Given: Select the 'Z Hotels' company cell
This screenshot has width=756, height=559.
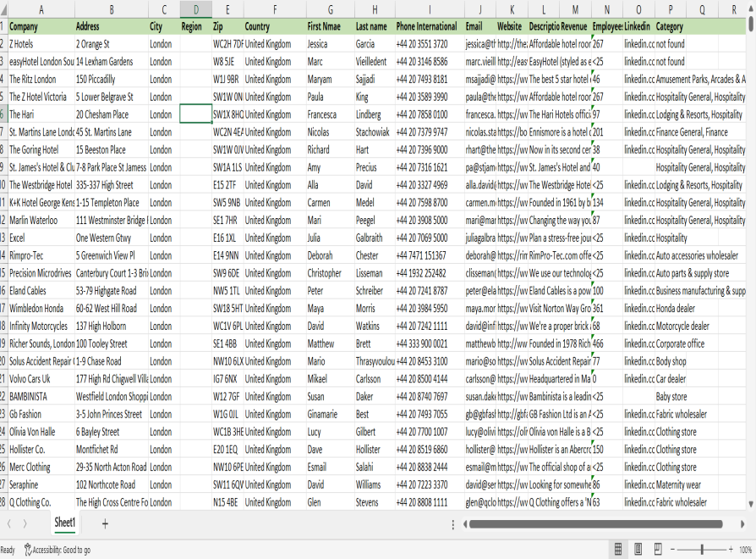Looking at the screenshot, I should (41, 44).
